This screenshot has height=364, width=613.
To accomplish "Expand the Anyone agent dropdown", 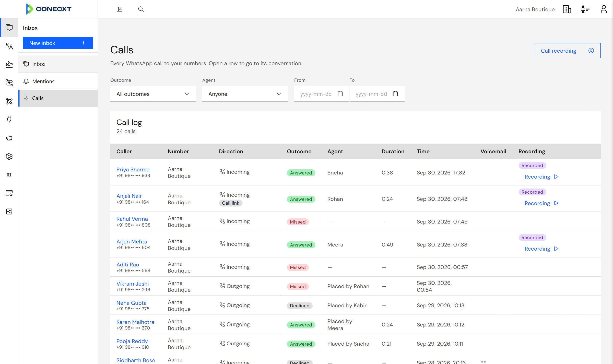I will [x=245, y=94].
